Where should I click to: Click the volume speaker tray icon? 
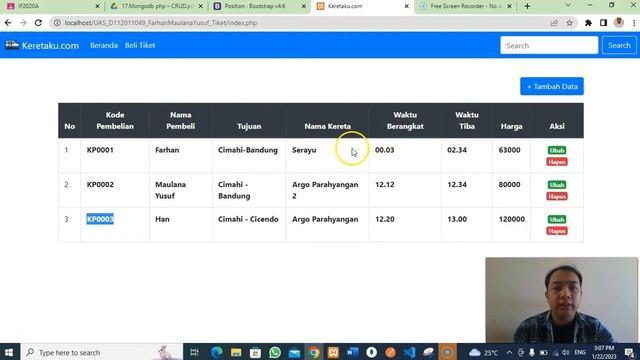click(565, 352)
